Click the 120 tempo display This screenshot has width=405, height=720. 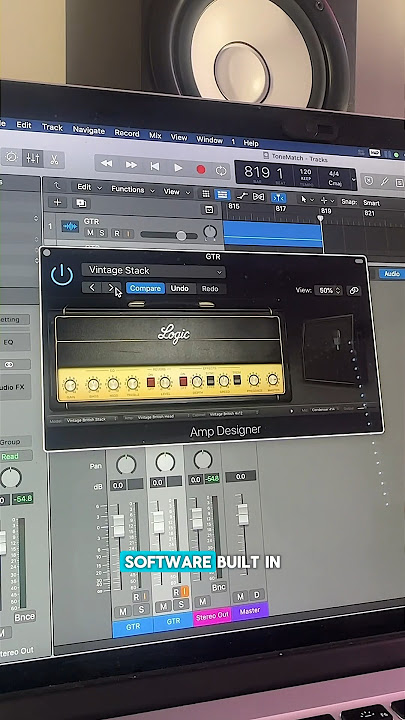(x=305, y=174)
